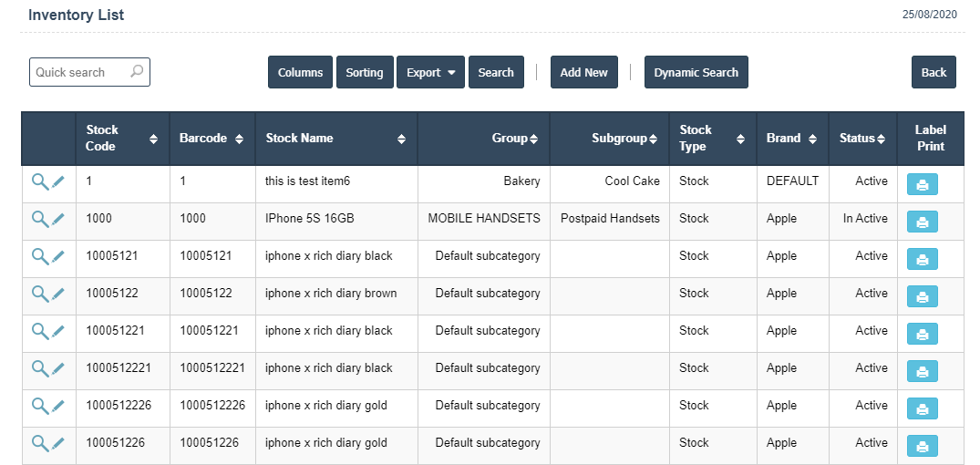
Task: Print label for stock code 10005122
Action: point(922,297)
